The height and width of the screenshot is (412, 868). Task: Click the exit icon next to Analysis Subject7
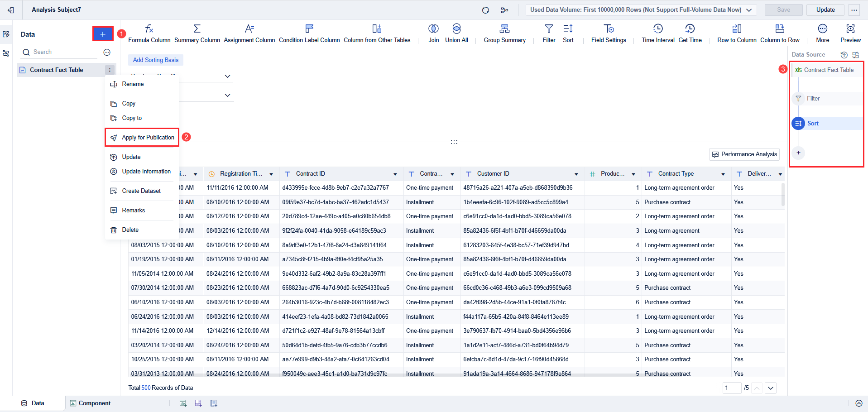[11, 10]
